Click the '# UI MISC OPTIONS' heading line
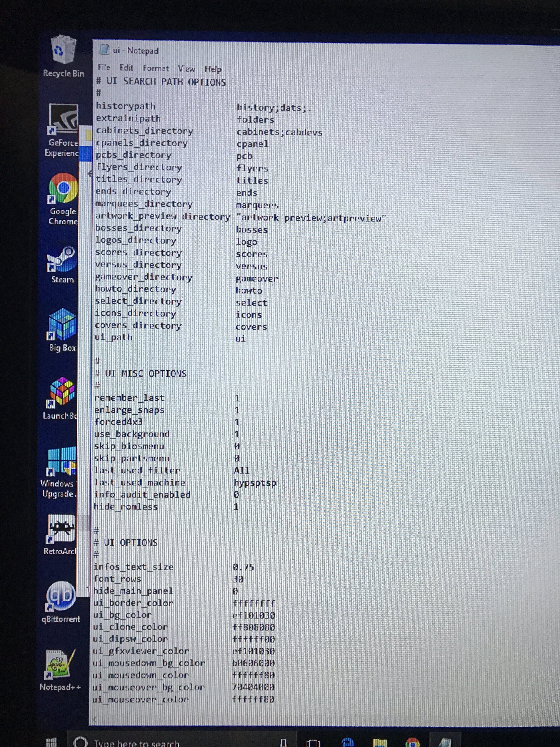This screenshot has height=747, width=560. pyautogui.click(x=140, y=373)
